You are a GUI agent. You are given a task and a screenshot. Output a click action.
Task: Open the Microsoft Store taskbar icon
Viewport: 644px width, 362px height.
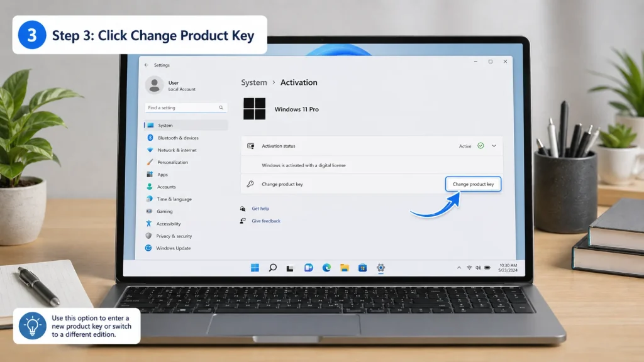(362, 268)
